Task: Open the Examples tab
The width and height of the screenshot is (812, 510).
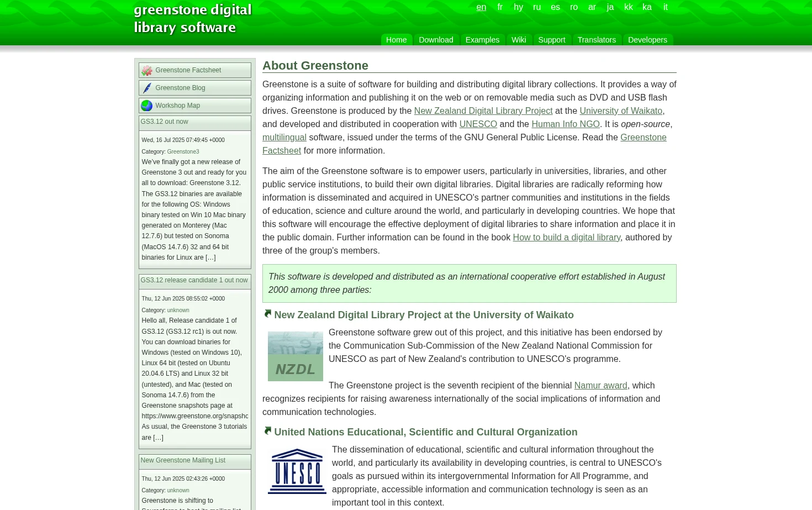Action: tap(482, 40)
